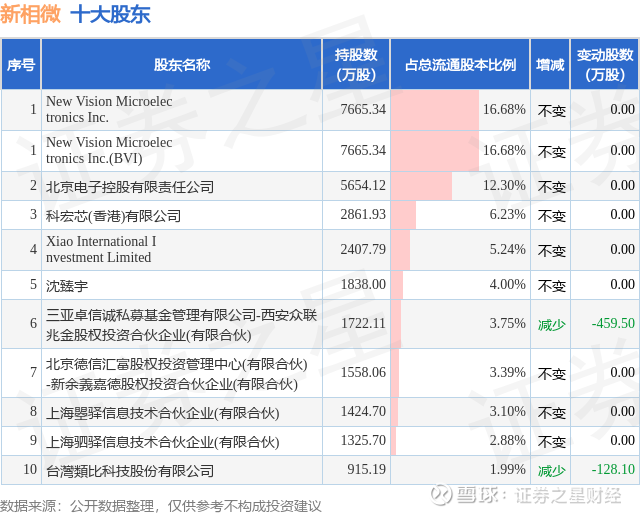
Task: Click holdings value 1325.70
Action: (x=363, y=440)
